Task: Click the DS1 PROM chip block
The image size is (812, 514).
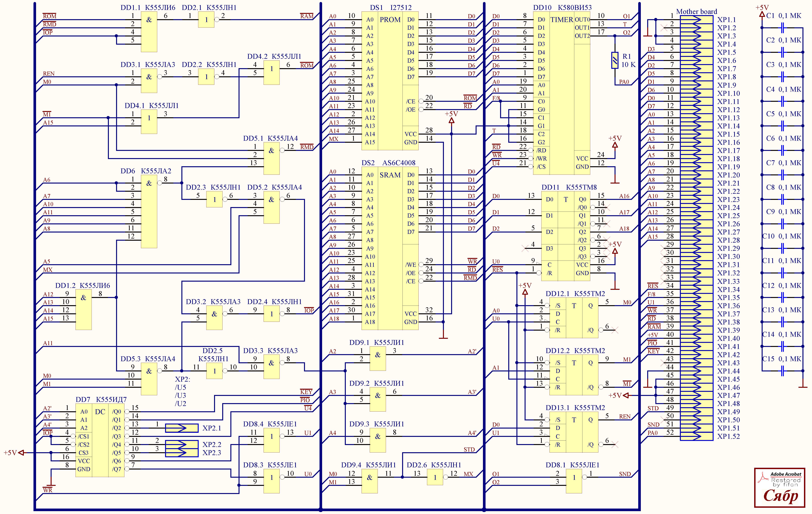Action: (x=390, y=81)
